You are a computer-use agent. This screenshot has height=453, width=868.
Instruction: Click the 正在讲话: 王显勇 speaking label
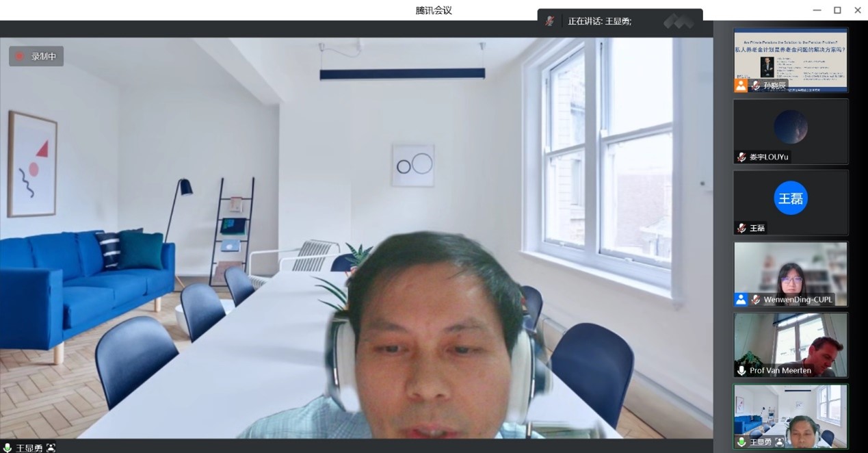point(599,21)
